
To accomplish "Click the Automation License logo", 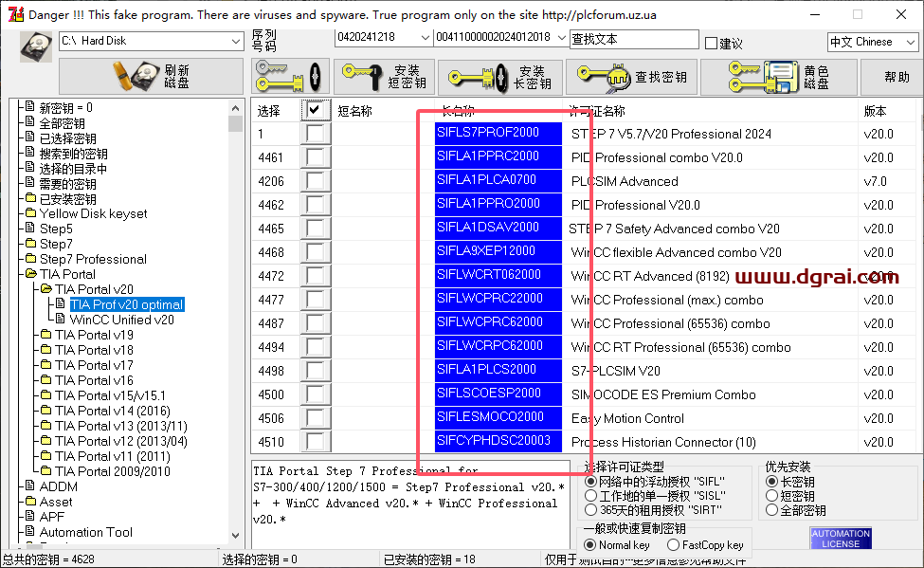I will 841,538.
